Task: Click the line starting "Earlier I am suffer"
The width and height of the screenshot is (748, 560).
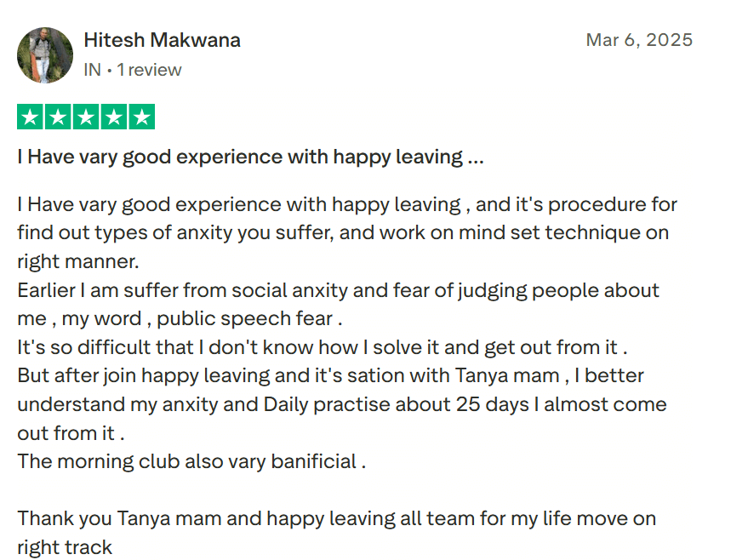Action: tap(338, 290)
